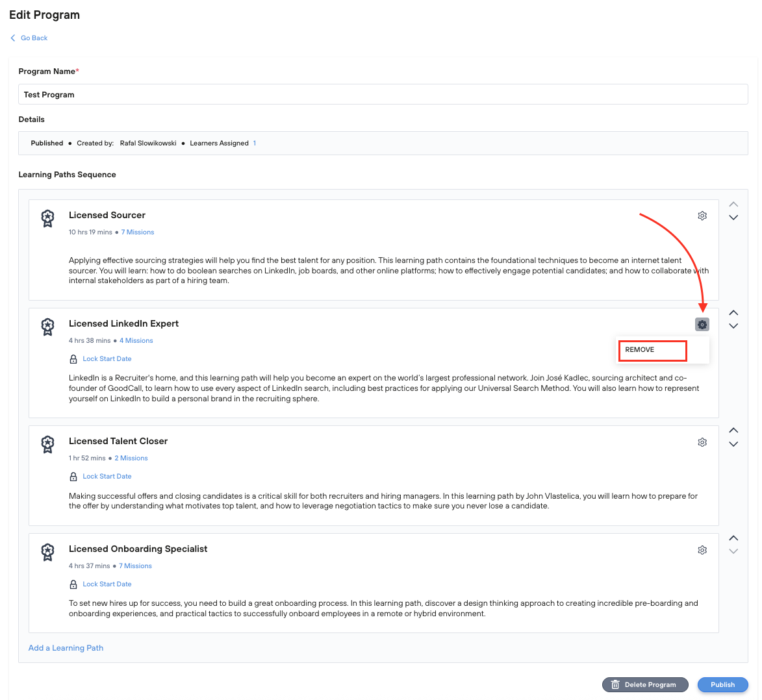Open gear menu for Licensed Onboarding Specialist

click(x=702, y=550)
